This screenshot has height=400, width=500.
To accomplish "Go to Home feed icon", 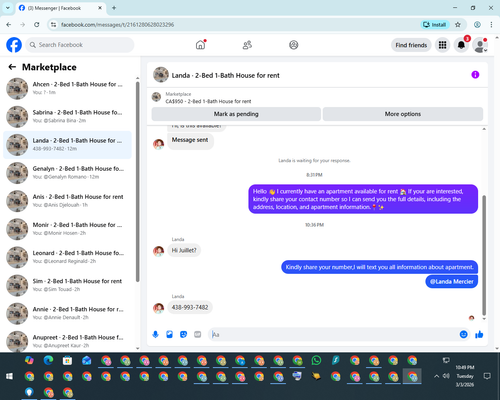I will [200, 45].
